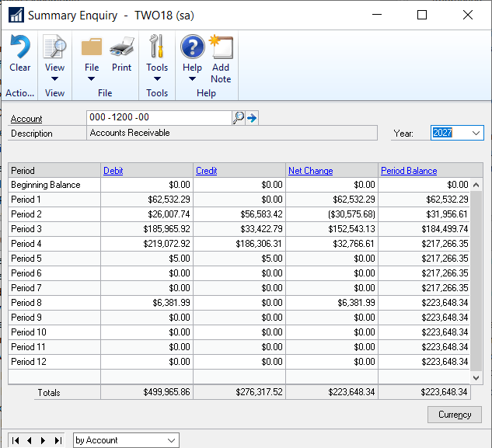Open the Tools wrench icon
The image size is (492, 448).
pyautogui.click(x=157, y=47)
